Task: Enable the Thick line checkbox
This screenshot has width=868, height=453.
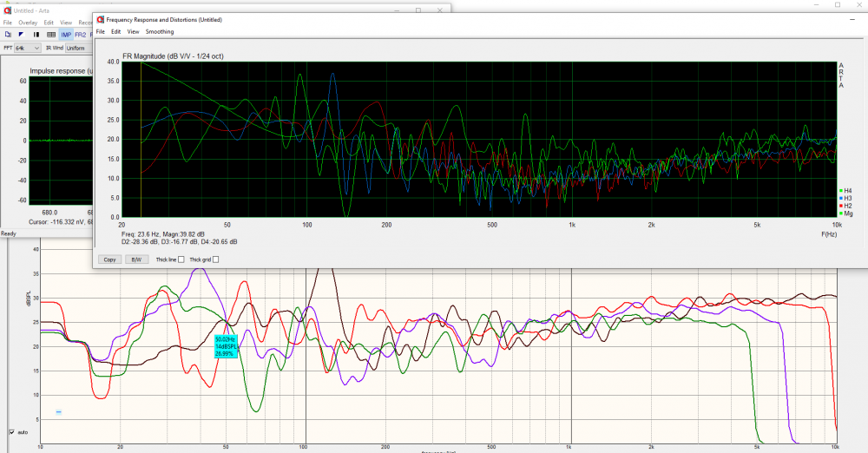Action: pyautogui.click(x=181, y=259)
